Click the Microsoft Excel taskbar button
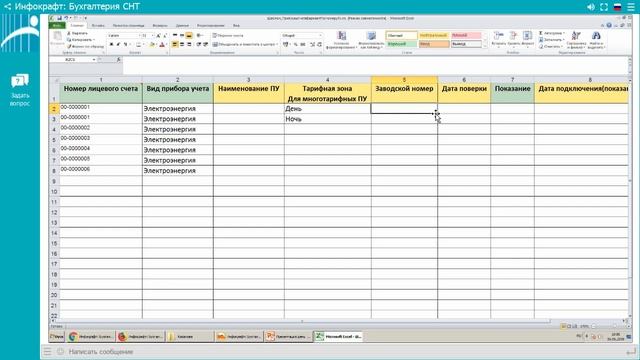Image resolution: width=640 pixels, height=360 pixels. 338,336
